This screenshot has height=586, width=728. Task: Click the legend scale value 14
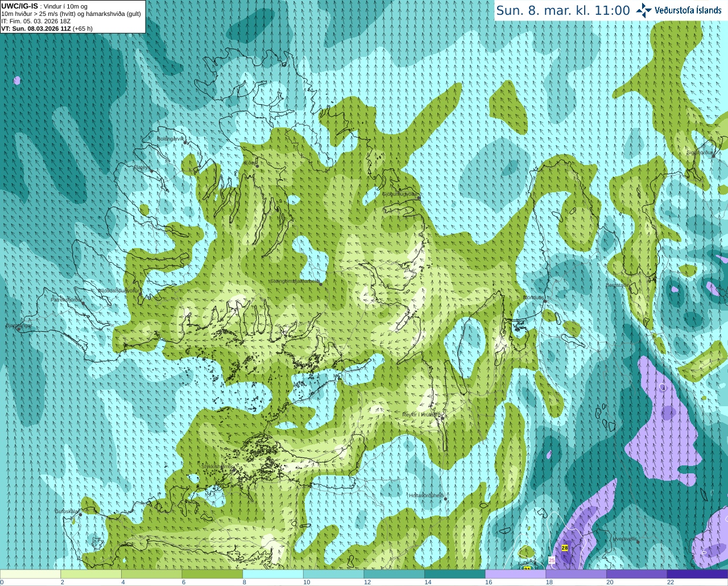tap(428, 582)
